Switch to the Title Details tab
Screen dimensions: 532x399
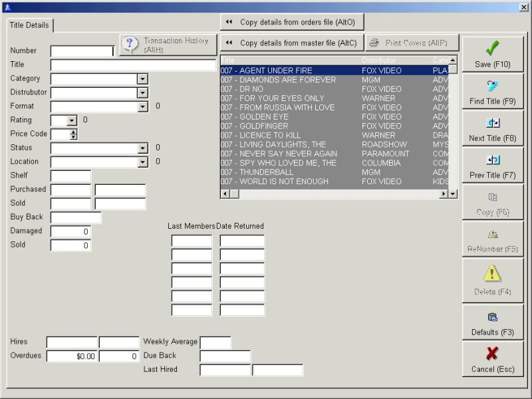[x=29, y=25]
